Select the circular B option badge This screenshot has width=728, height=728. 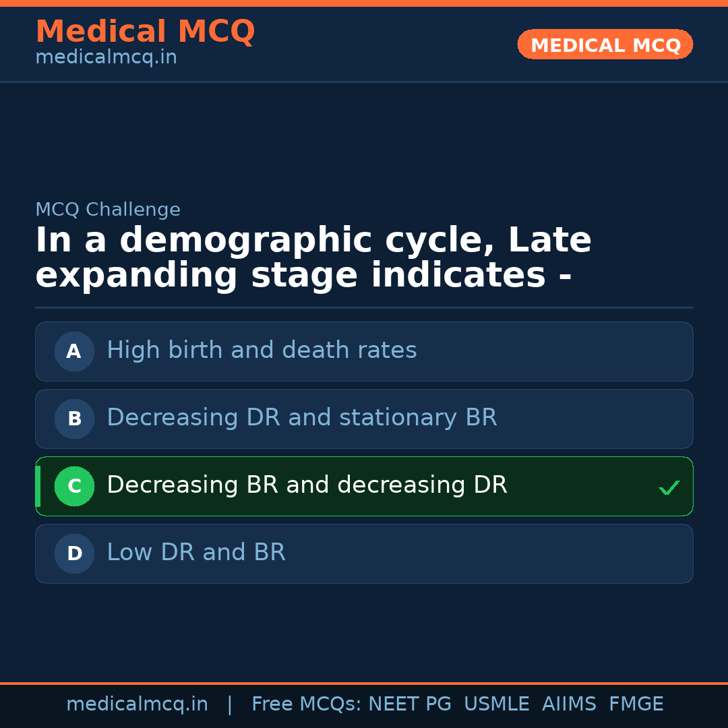[74, 419]
